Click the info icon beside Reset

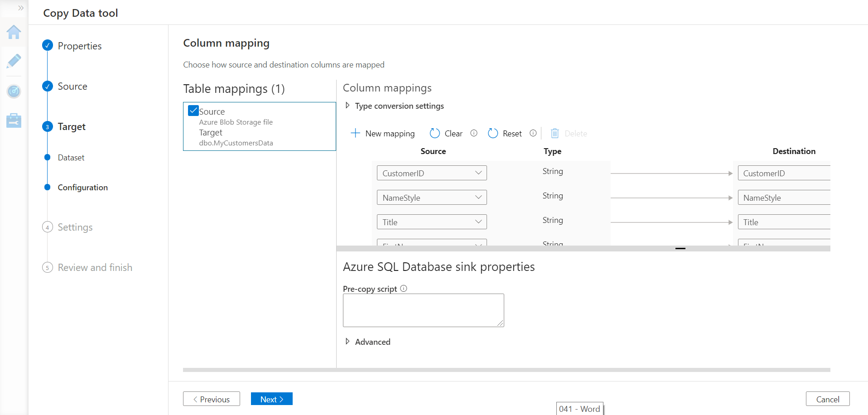click(533, 133)
